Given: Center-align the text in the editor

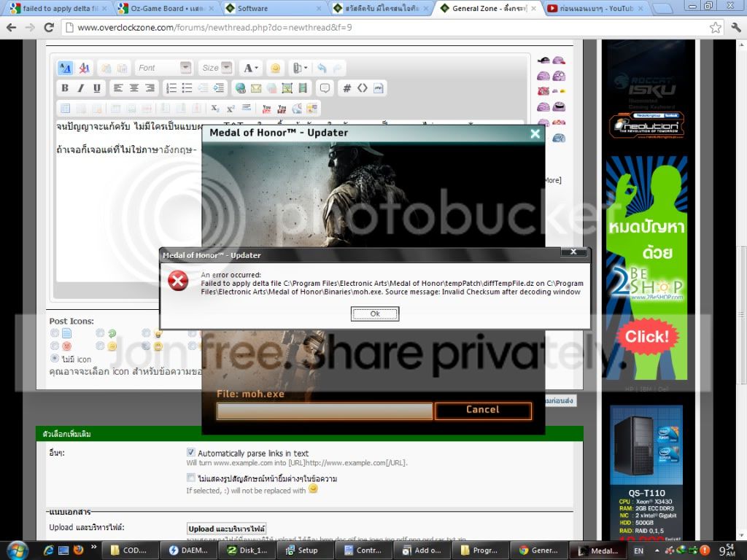Looking at the screenshot, I should pos(134,88).
